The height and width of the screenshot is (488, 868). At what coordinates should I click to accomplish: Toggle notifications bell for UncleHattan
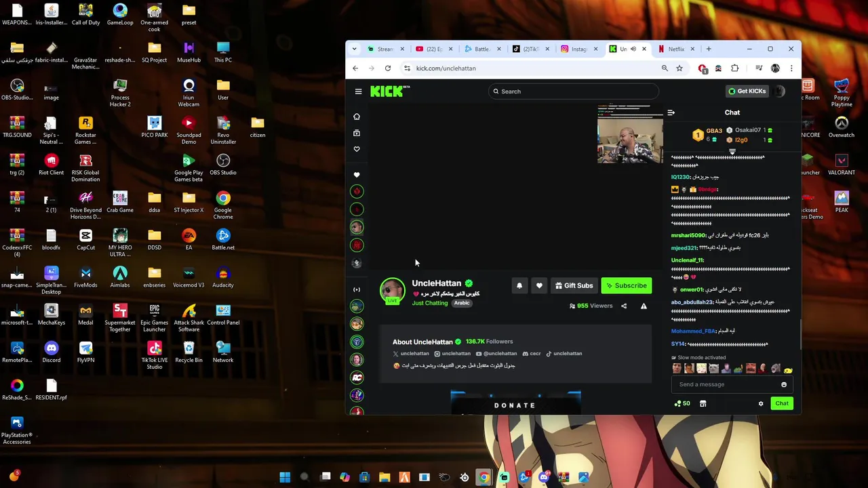pyautogui.click(x=519, y=286)
